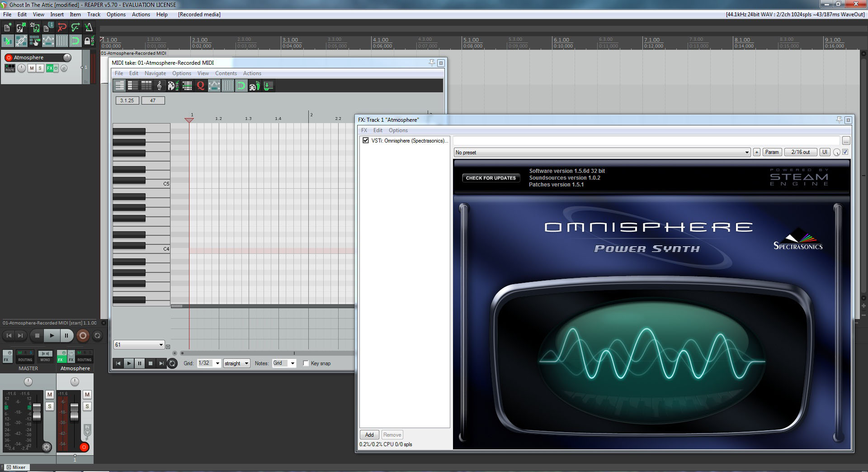
Task: Open the main Track menu
Action: point(94,14)
